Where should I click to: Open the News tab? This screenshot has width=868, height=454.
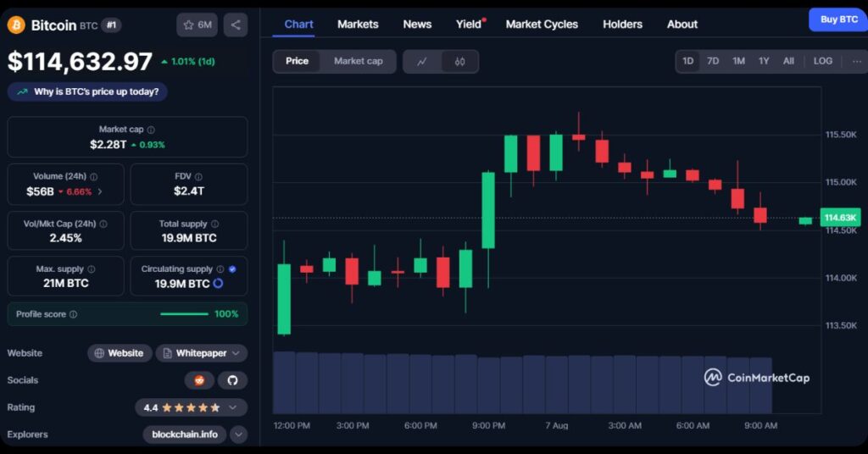click(x=417, y=25)
